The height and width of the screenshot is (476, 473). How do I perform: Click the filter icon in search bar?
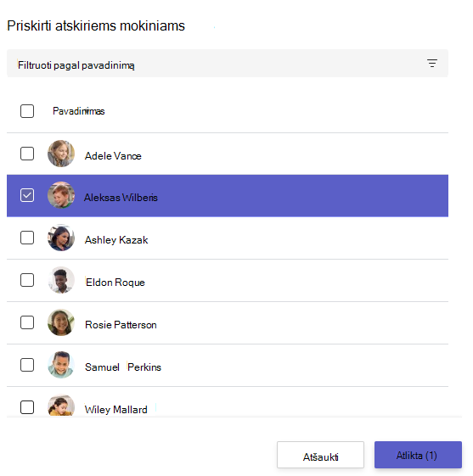pos(431,63)
